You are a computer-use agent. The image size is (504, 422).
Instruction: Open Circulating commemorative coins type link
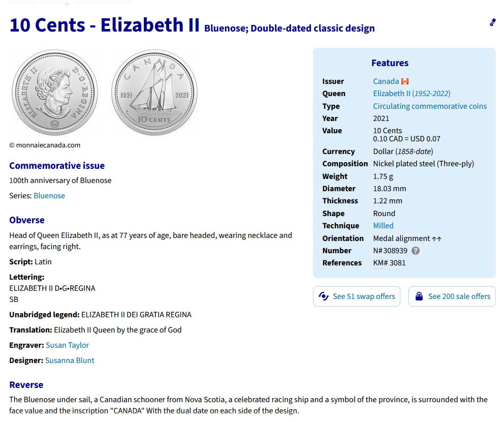coord(430,106)
